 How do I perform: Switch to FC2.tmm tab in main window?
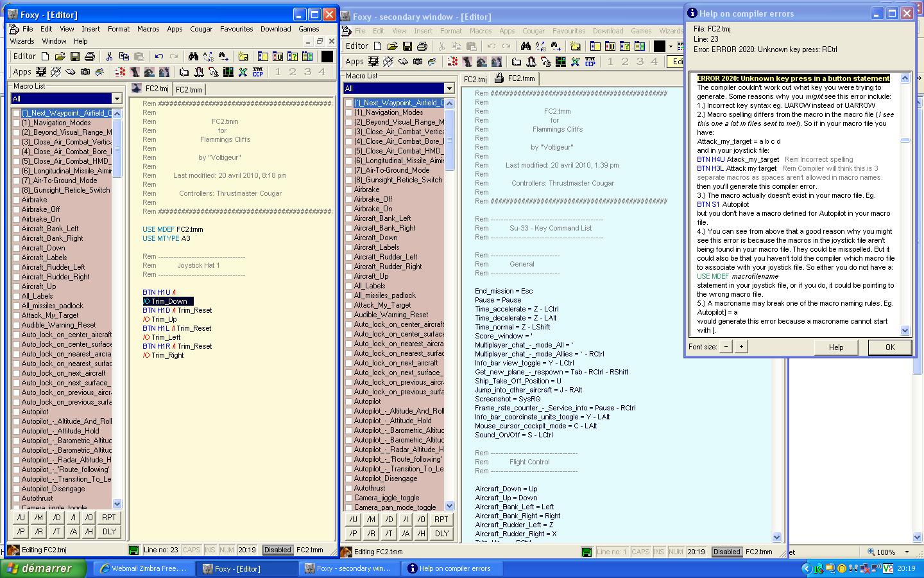pos(189,90)
